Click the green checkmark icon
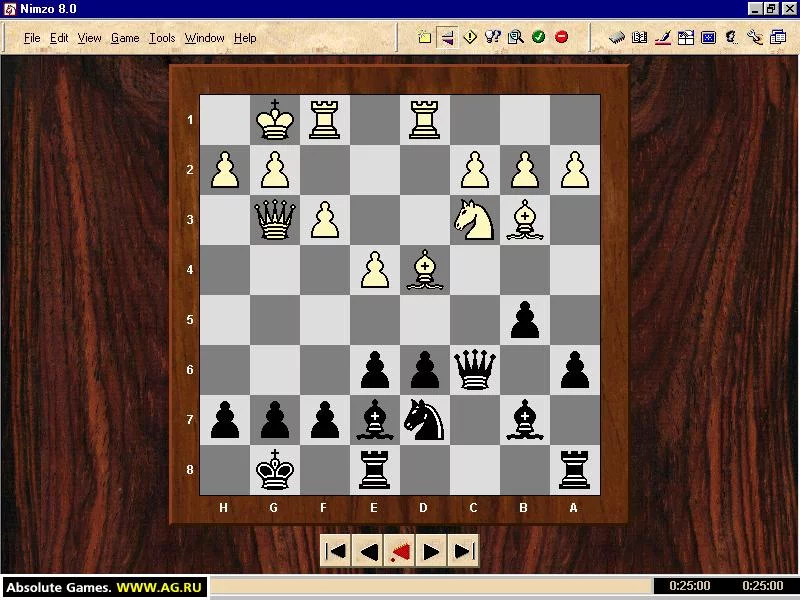The width and height of the screenshot is (800, 600). (539, 37)
